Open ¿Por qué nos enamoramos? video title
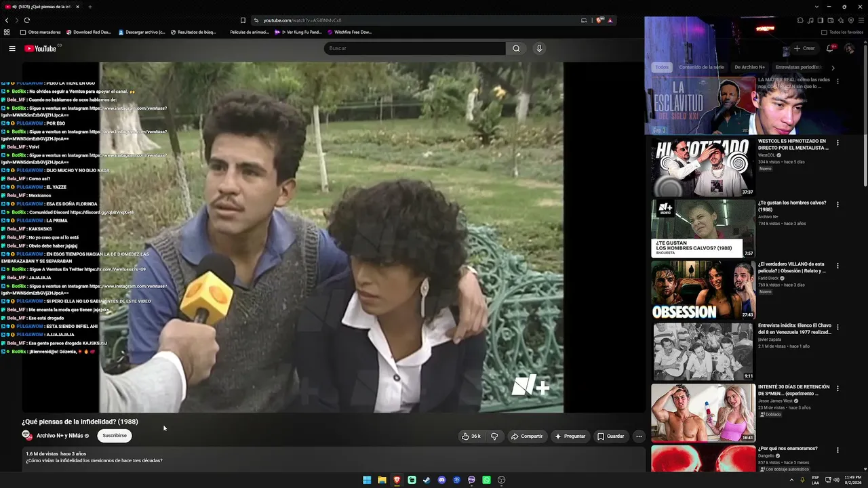The height and width of the screenshot is (488, 868). 788,449
